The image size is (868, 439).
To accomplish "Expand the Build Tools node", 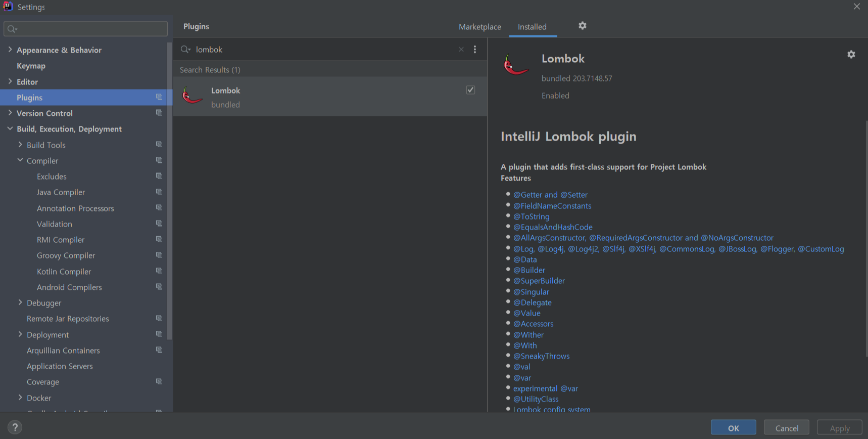I will 20,145.
